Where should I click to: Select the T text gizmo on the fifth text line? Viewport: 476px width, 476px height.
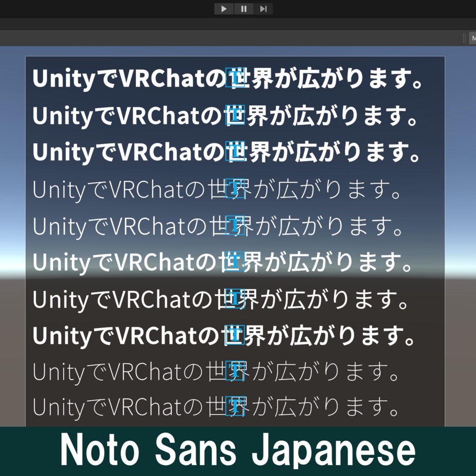tap(235, 225)
